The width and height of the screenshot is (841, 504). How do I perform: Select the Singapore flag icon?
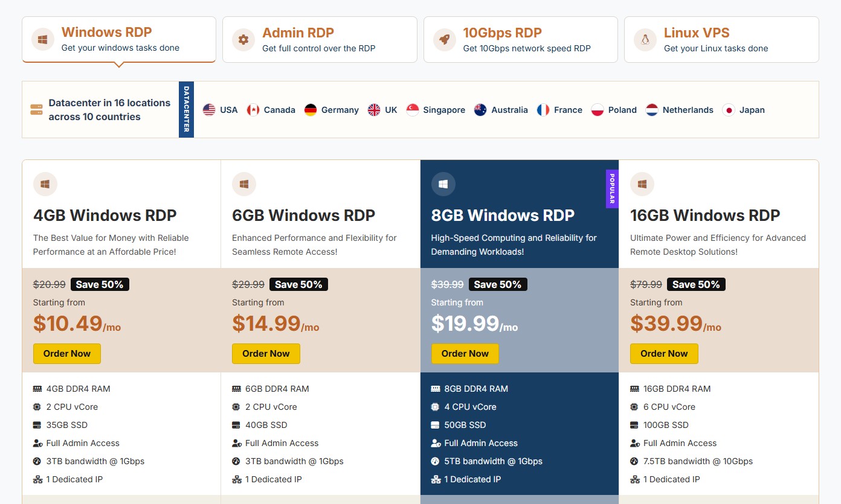click(x=413, y=109)
